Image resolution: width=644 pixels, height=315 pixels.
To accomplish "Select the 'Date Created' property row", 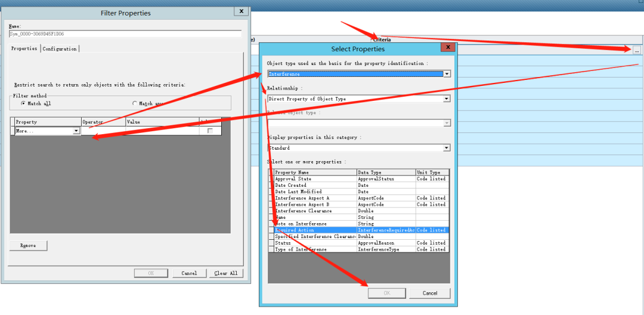I will 359,185.
